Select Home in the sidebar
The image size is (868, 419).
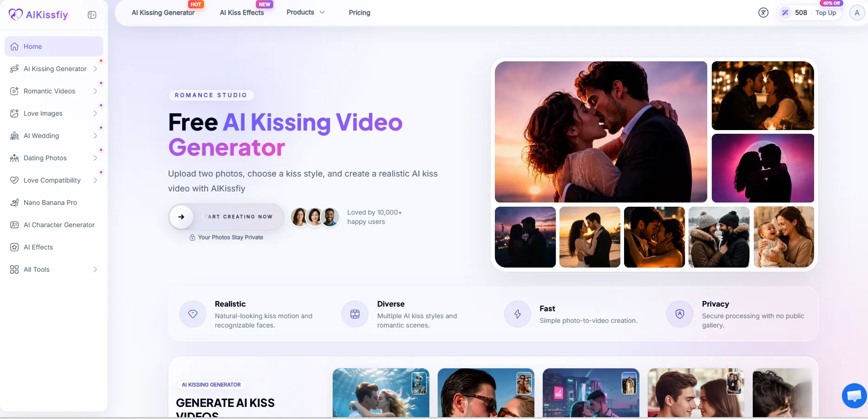click(54, 46)
